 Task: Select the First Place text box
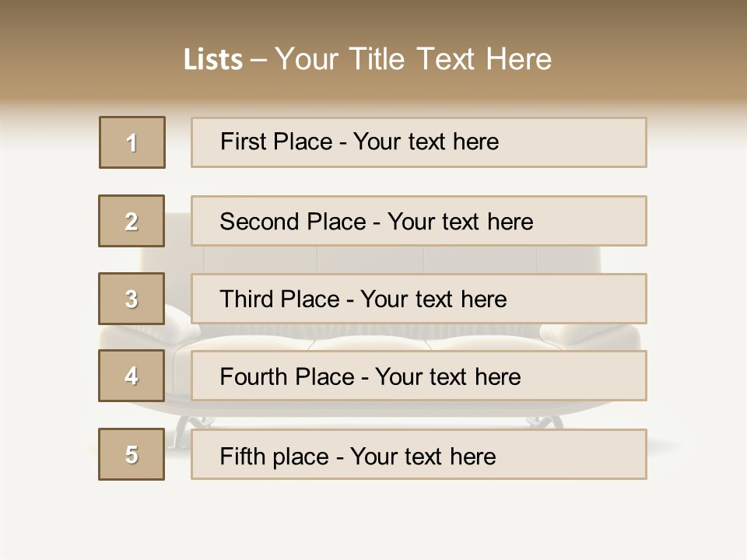pyautogui.click(x=419, y=142)
